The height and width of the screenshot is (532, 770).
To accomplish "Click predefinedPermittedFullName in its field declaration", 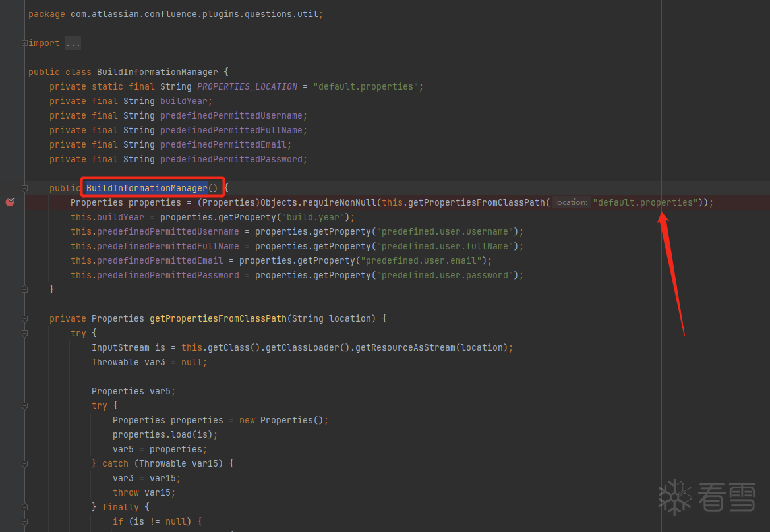I will 231,130.
